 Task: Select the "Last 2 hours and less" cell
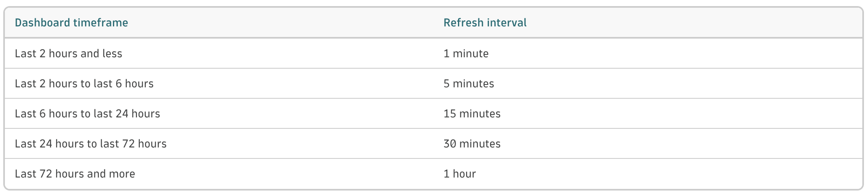pos(68,54)
